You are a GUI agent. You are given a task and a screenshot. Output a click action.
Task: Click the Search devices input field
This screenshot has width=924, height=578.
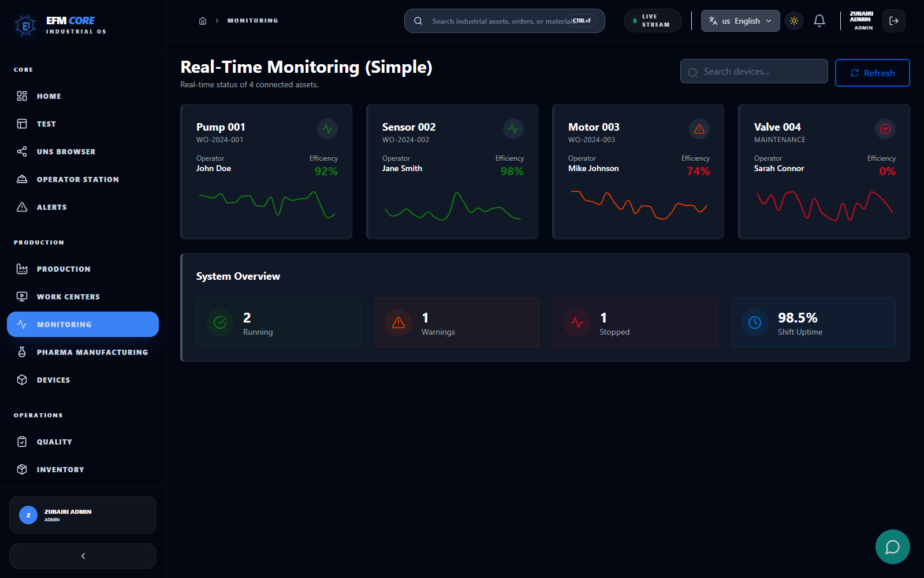pyautogui.click(x=754, y=71)
